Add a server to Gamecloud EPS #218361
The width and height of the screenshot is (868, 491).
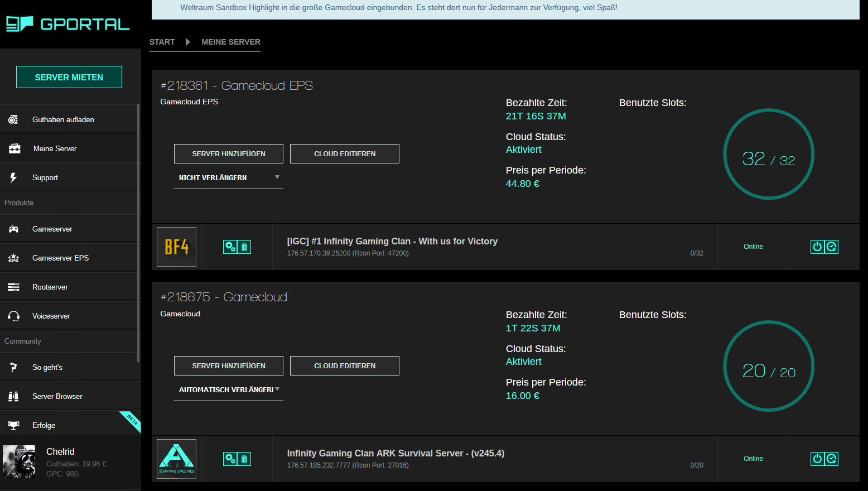pos(229,153)
